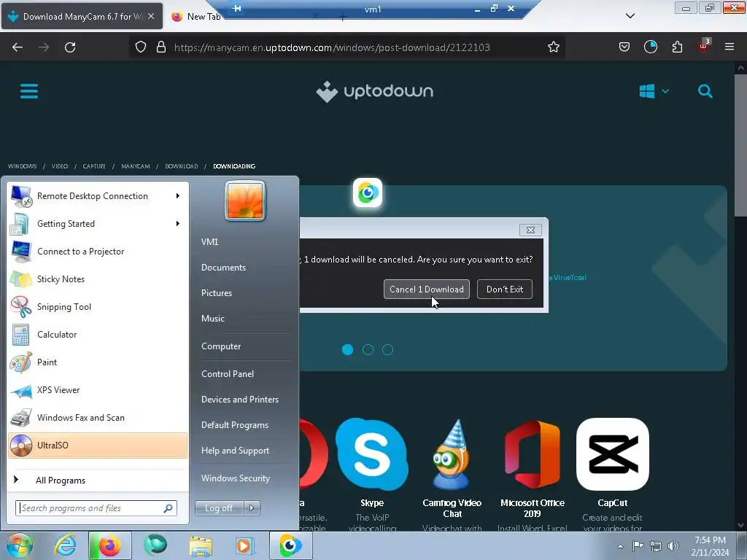The image size is (747, 560).
Task: Open the Action Center flag icon
Action: point(638,546)
